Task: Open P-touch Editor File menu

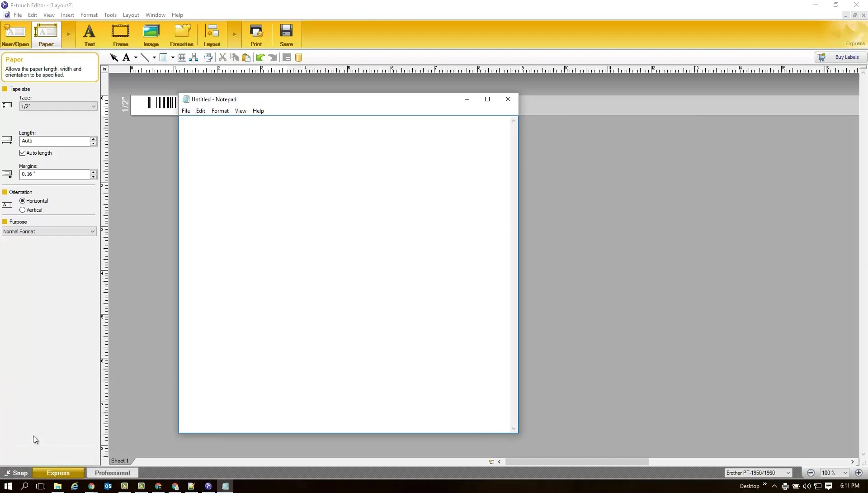Action: tap(18, 15)
